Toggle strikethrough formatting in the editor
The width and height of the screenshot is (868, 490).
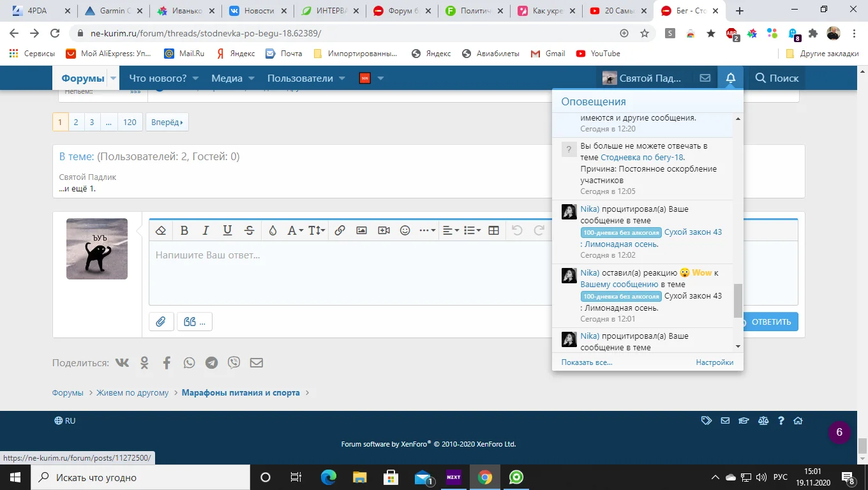coord(250,230)
